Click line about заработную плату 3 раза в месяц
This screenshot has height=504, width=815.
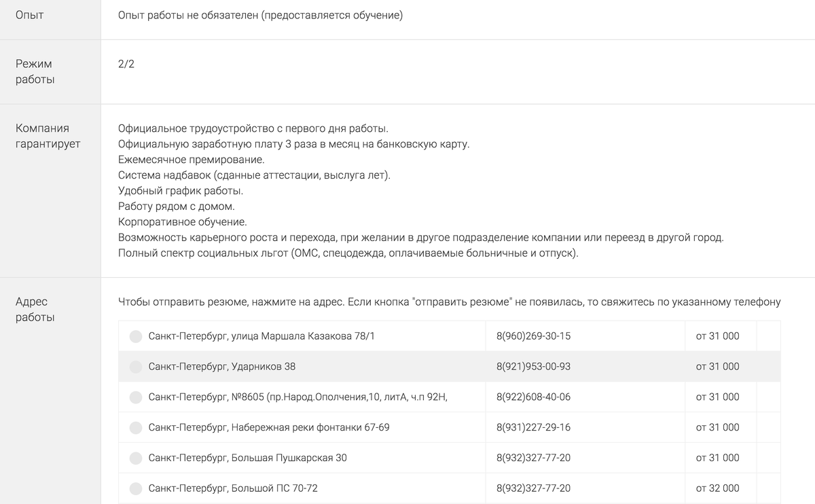[x=293, y=144]
